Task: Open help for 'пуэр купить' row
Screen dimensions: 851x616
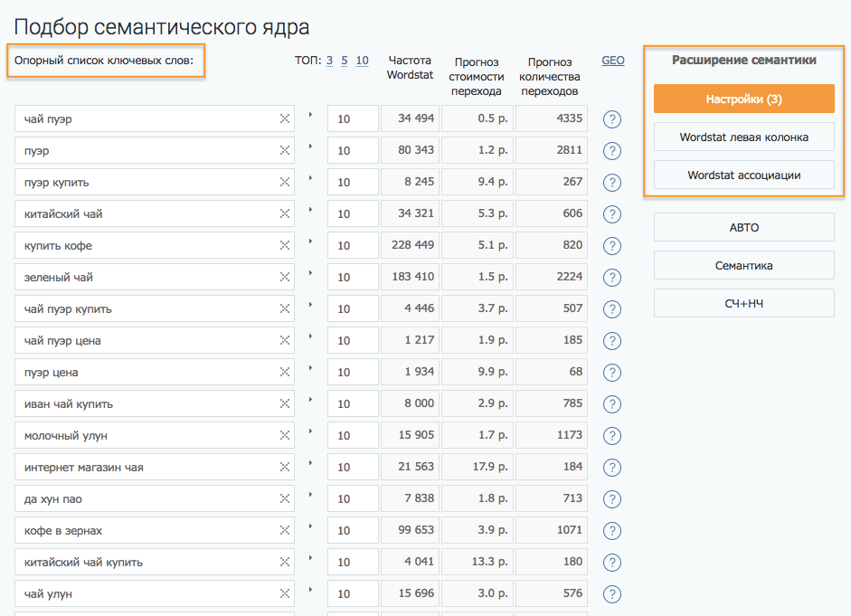Action: pyautogui.click(x=611, y=183)
